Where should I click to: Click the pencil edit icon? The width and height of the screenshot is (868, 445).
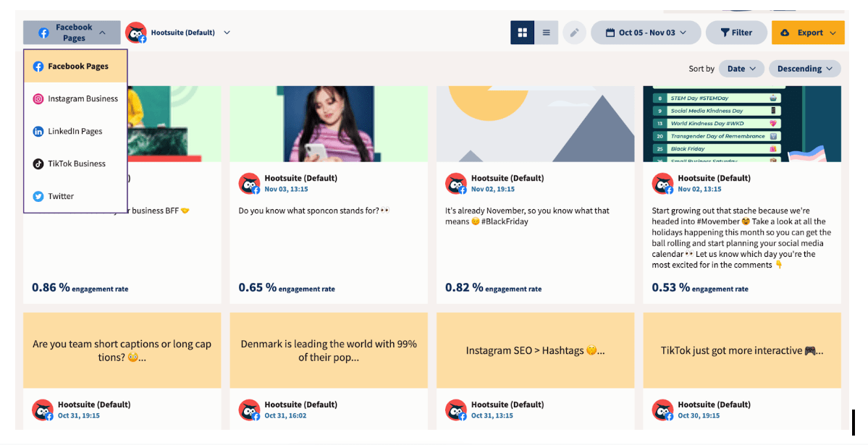coord(574,33)
